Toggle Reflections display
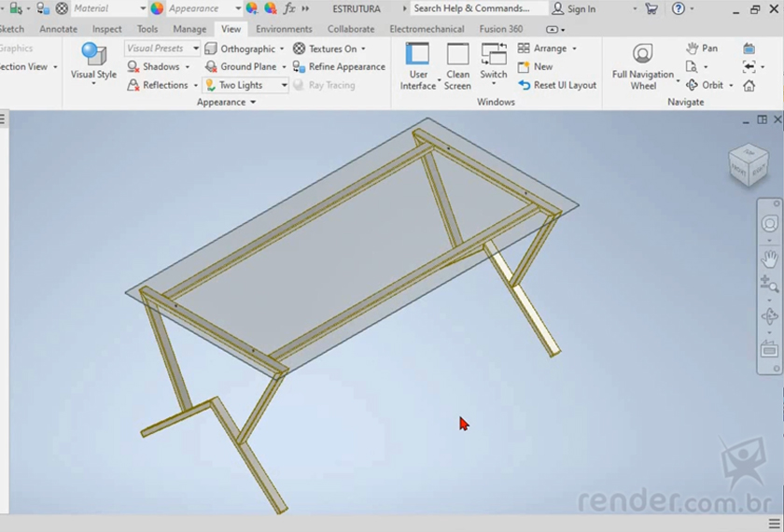 coord(158,85)
